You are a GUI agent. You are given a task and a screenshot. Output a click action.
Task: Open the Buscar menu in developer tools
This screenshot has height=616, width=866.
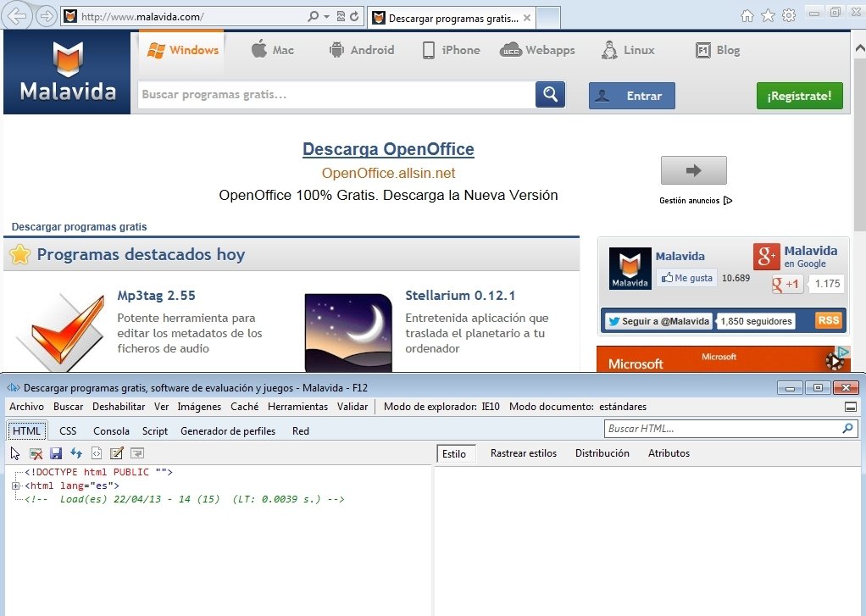[69, 407]
